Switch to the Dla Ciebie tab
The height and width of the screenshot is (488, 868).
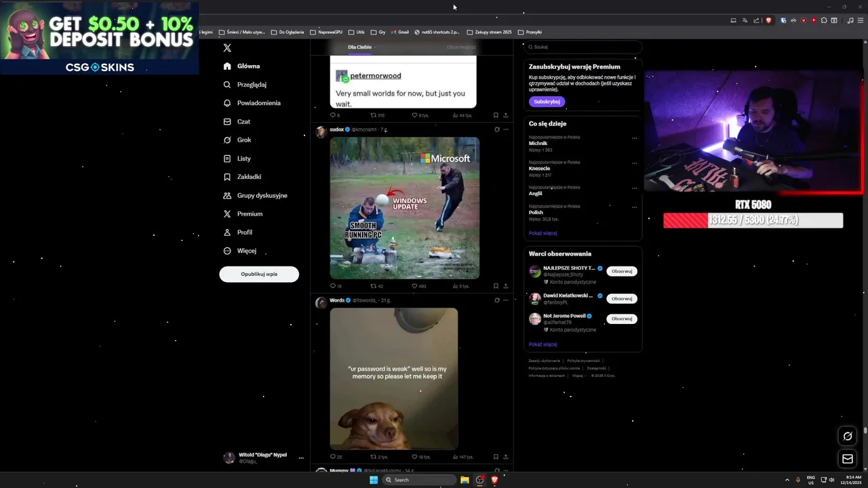click(x=359, y=47)
